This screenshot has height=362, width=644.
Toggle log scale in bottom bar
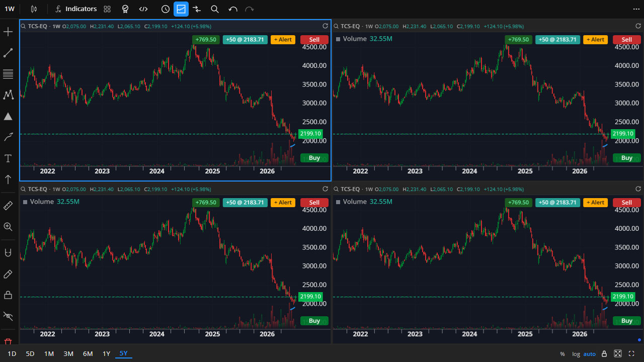tap(576, 354)
